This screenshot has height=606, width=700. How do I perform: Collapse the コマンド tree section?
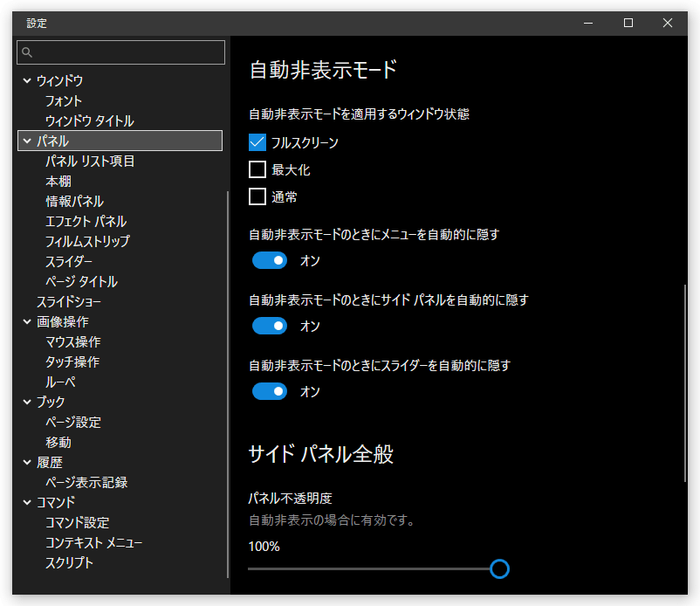click(27, 502)
